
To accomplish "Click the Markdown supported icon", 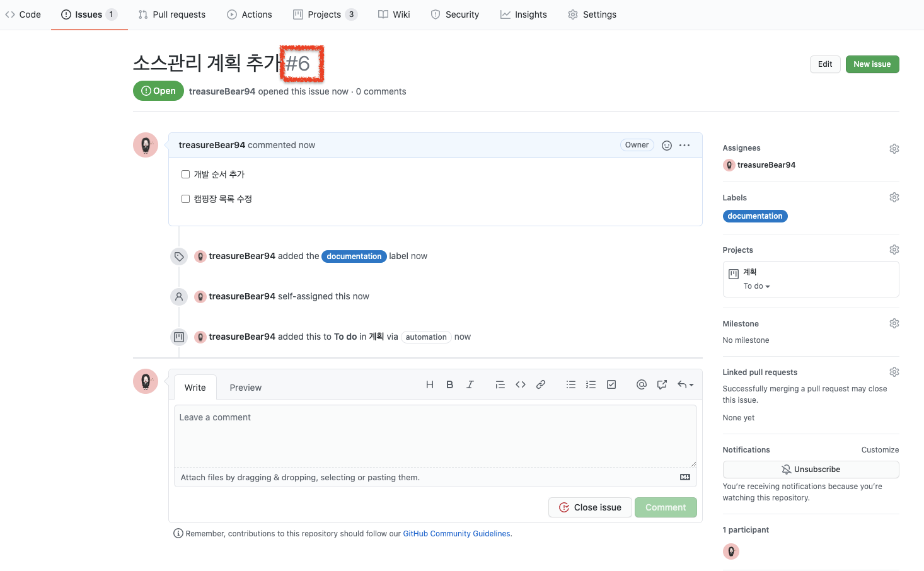I will [x=685, y=477].
